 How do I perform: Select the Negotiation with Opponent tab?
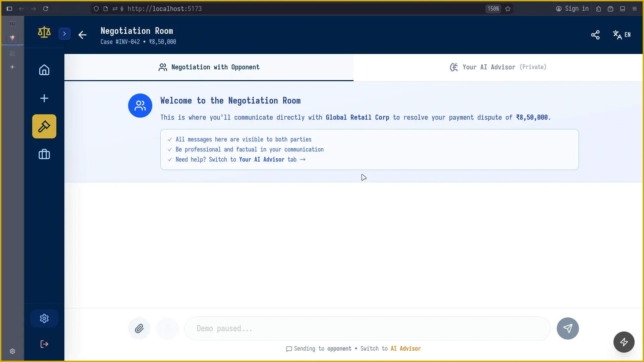(x=209, y=67)
